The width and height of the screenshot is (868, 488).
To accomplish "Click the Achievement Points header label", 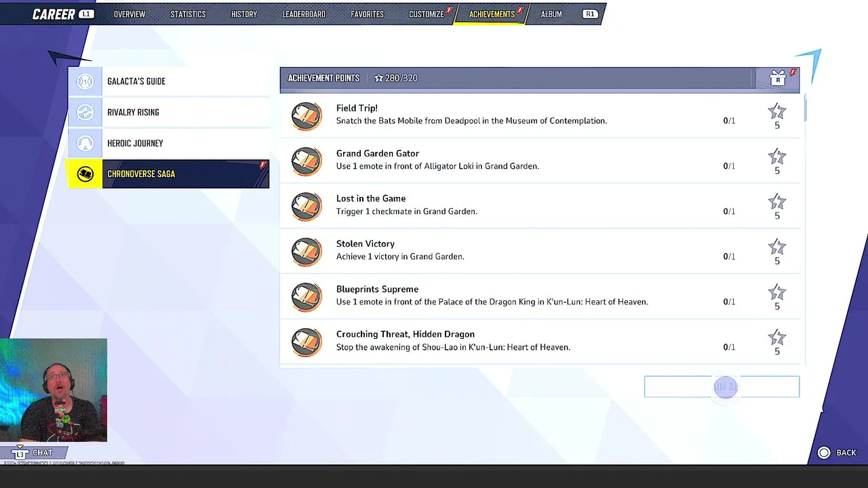I will pyautogui.click(x=323, y=78).
